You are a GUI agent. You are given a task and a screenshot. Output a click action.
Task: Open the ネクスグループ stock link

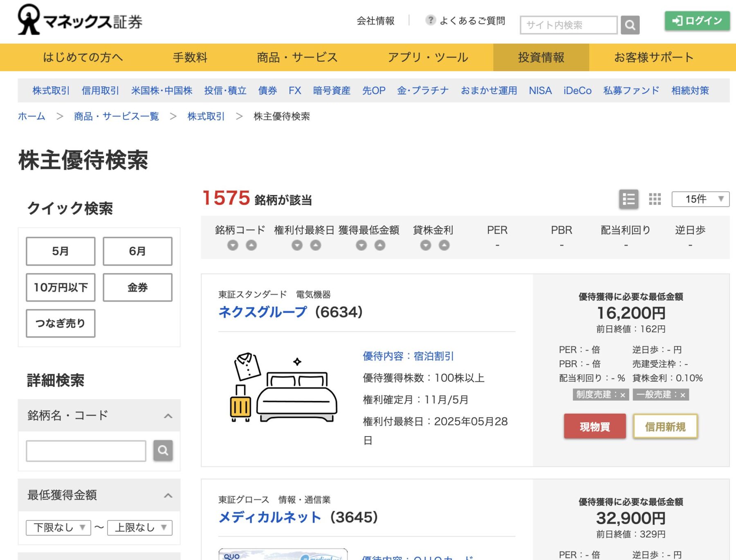coord(263,312)
